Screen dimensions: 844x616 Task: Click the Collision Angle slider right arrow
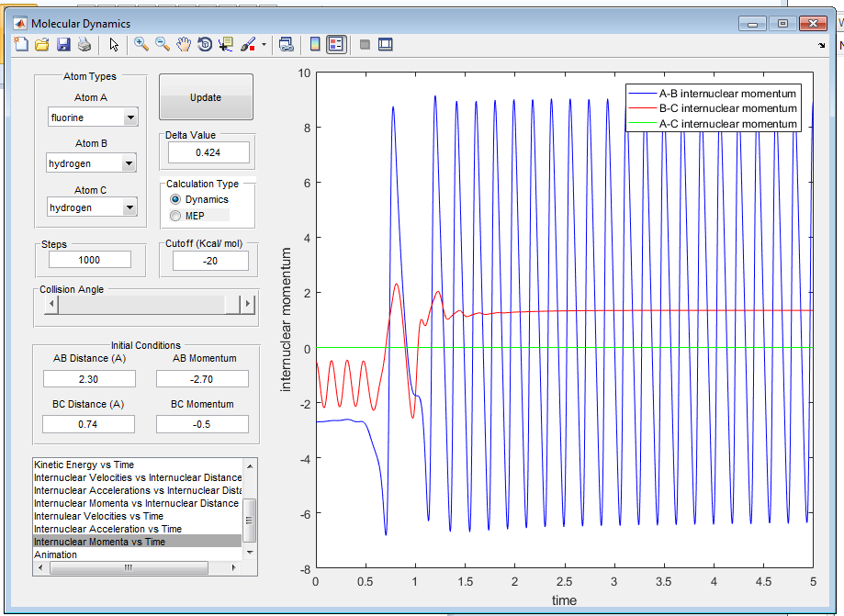246,305
